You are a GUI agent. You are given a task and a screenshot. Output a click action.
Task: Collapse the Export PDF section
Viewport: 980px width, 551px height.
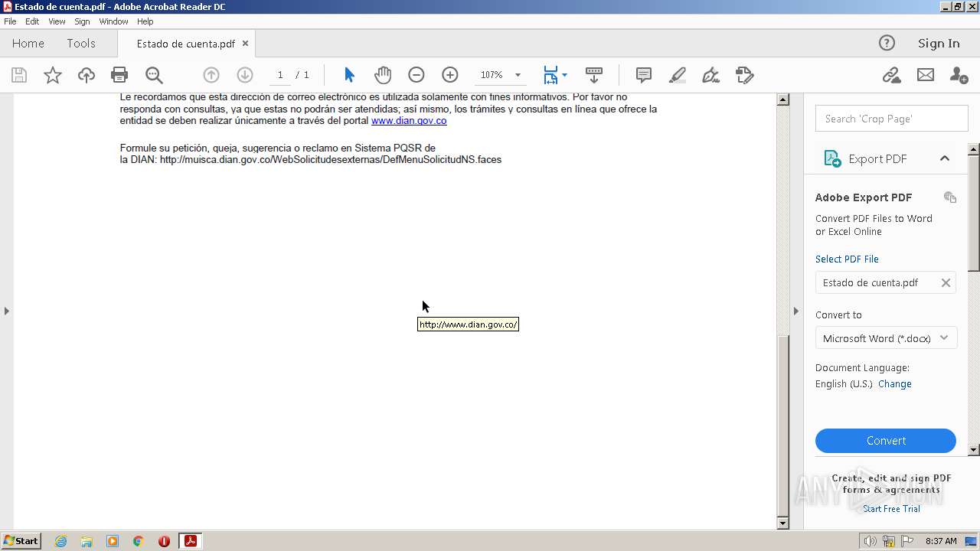pos(945,158)
